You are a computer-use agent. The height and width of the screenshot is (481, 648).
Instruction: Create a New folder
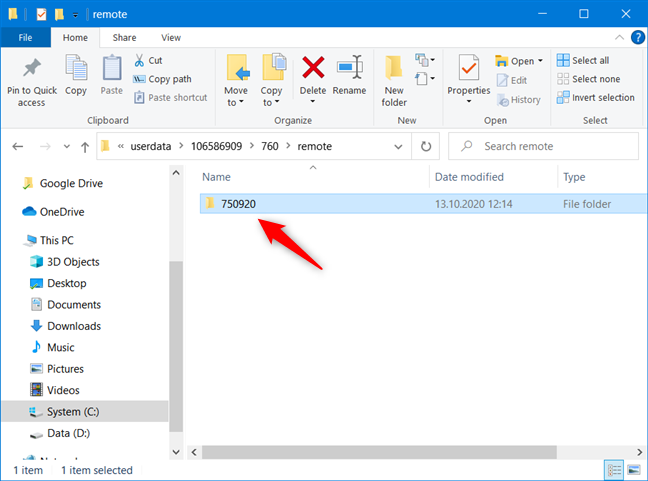(394, 80)
